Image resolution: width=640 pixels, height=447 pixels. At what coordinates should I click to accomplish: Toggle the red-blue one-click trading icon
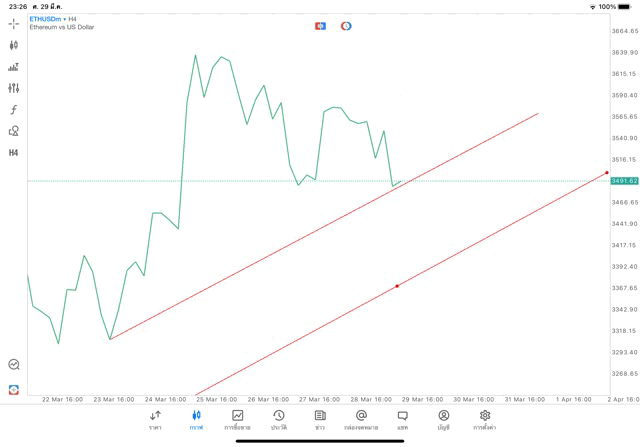[320, 26]
